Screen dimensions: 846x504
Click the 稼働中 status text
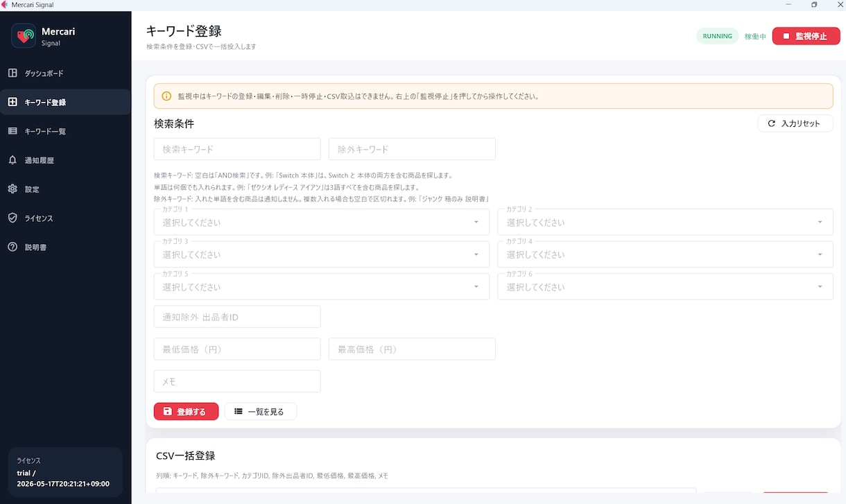click(755, 37)
